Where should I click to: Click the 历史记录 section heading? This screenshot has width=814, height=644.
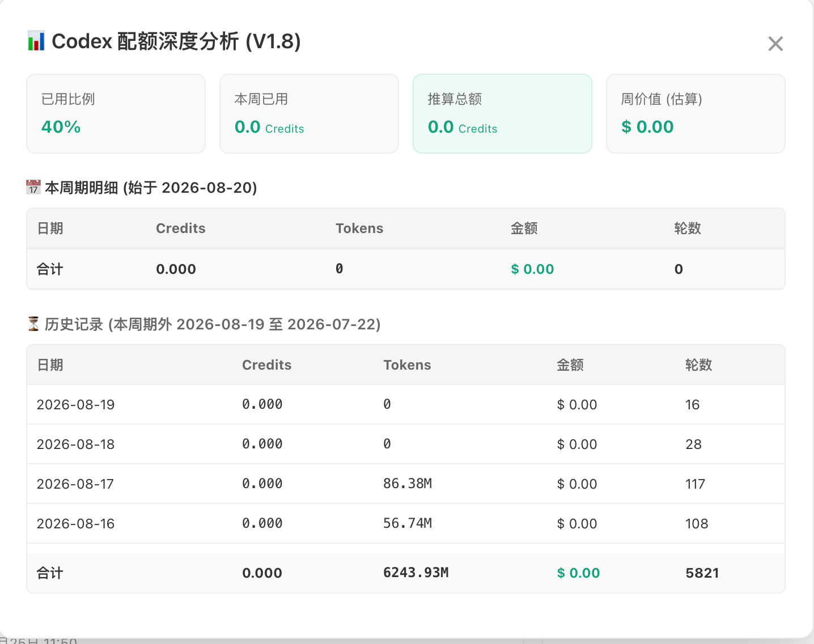[213, 324]
